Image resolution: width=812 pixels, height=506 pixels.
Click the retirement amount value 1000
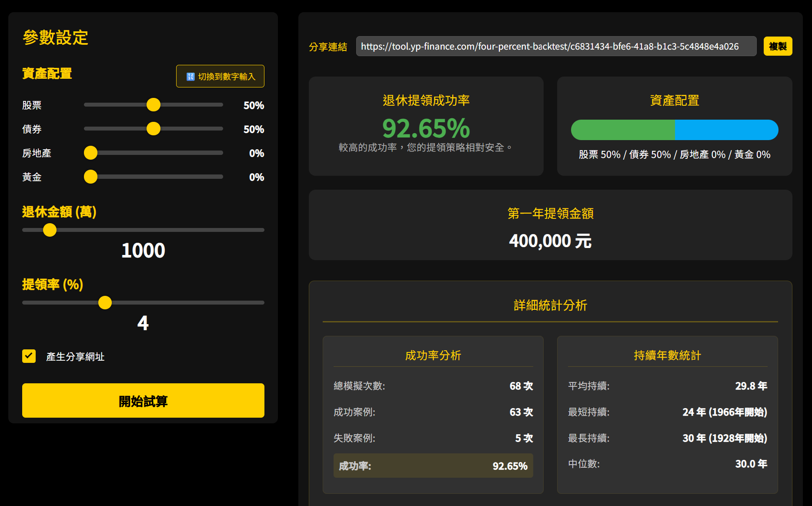(x=143, y=250)
